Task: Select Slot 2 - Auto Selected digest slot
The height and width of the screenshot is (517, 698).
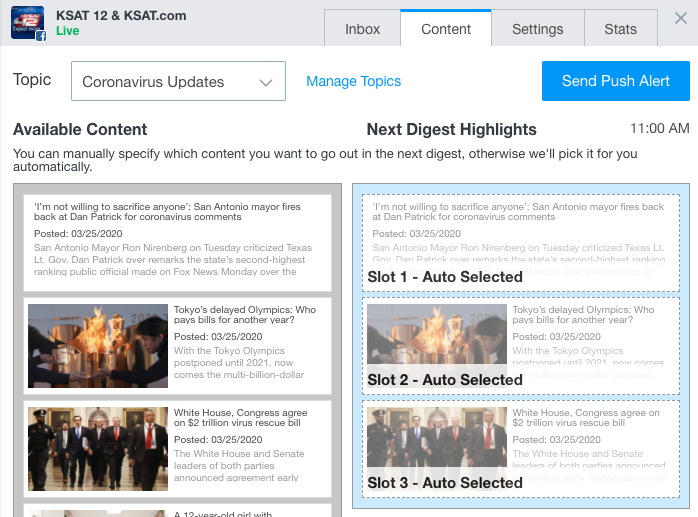Action: point(521,346)
